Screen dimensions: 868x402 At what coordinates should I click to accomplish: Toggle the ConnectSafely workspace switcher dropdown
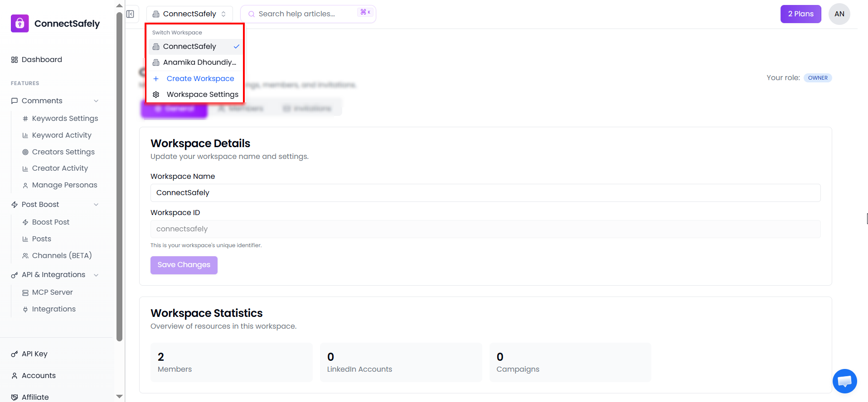[x=189, y=14]
